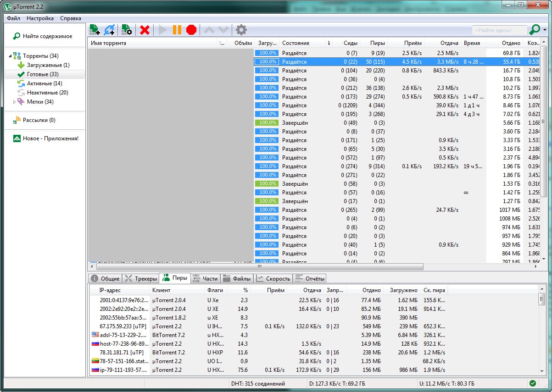The image size is (552, 392).
Task: Click the Start torrent play icon
Action: 162,30
